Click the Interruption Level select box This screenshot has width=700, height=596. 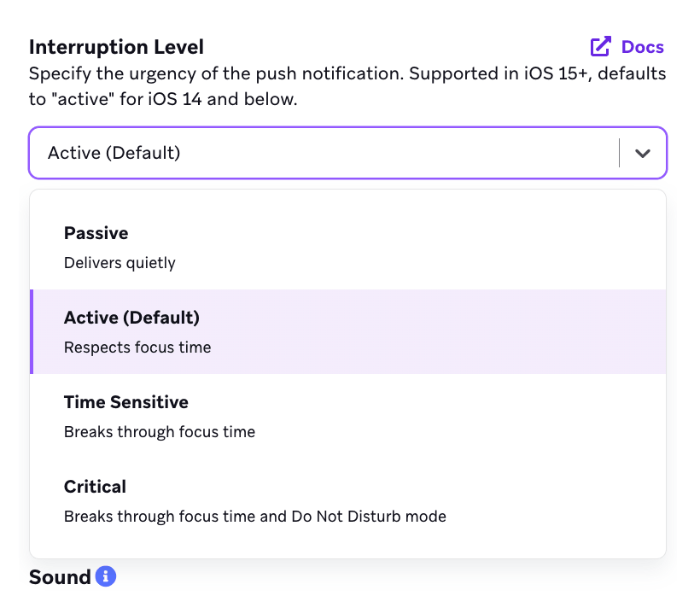(x=324, y=154)
